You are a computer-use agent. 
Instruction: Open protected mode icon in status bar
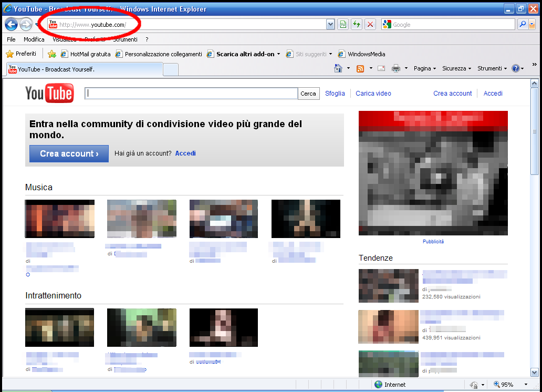click(474, 385)
